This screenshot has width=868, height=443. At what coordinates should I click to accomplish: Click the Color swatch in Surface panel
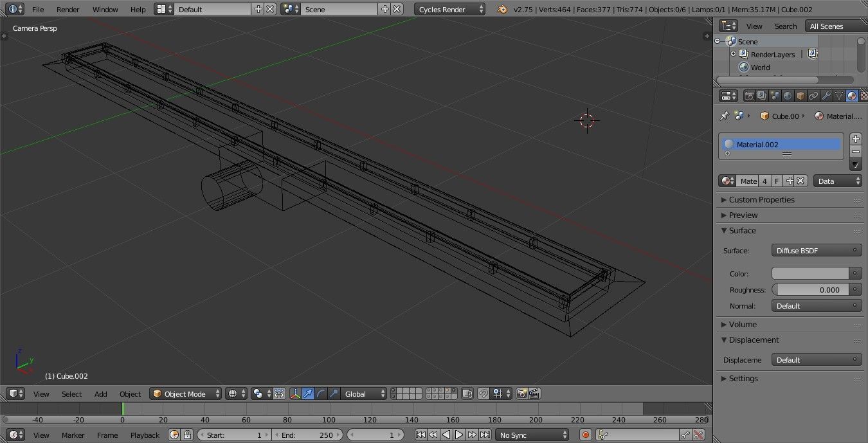810,273
